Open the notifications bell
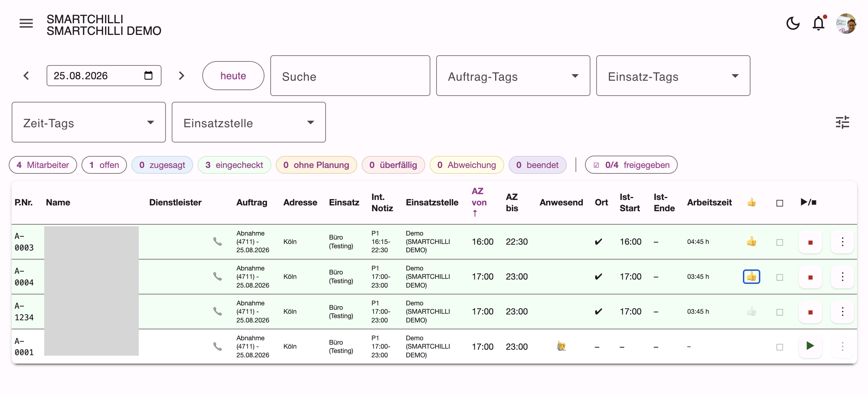Viewport: 868px width, 397px height. tap(819, 24)
